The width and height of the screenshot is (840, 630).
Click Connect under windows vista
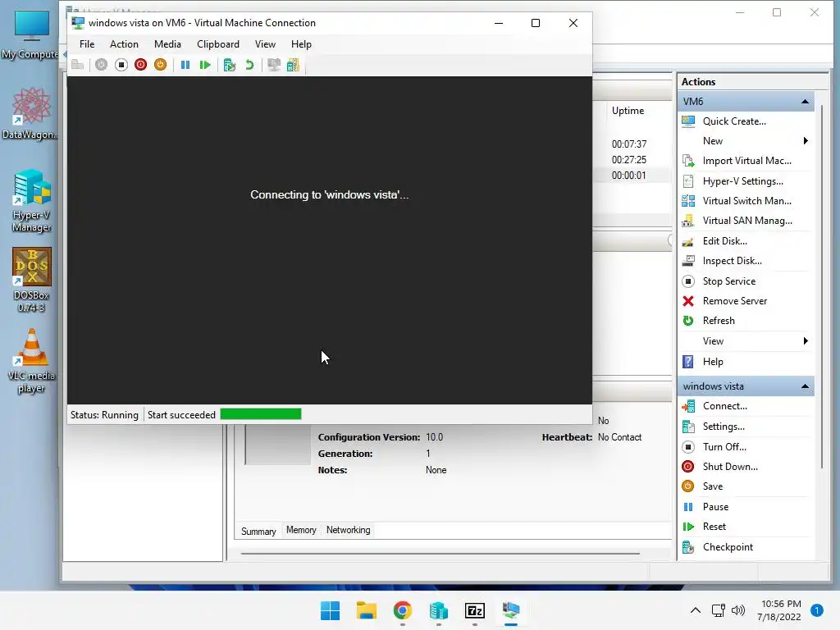coord(725,406)
